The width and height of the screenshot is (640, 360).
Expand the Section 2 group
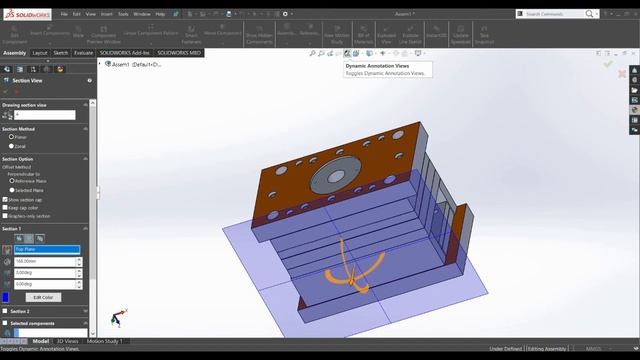(x=85, y=311)
